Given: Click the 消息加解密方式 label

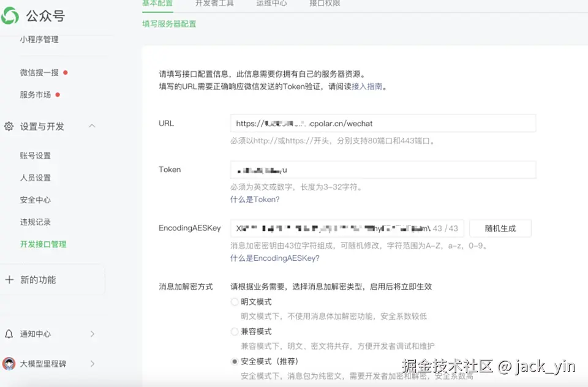Looking at the screenshot, I should [186, 287].
